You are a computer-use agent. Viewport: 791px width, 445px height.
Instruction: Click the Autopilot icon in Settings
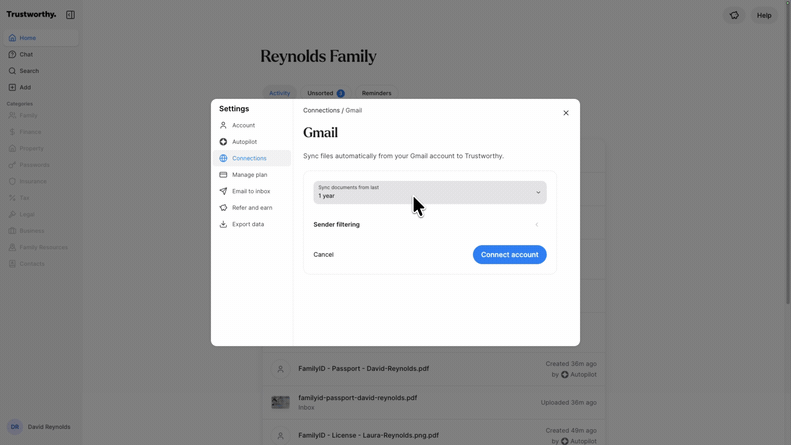tap(223, 142)
